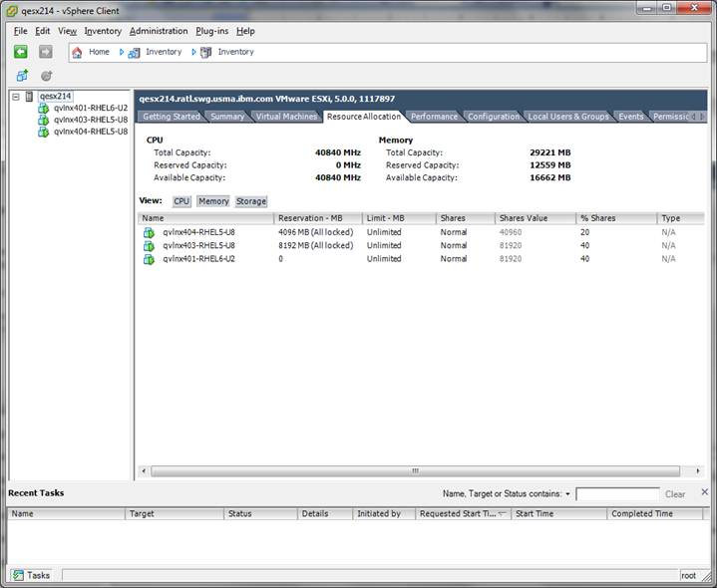This screenshot has height=588, width=717.
Task: Click the VM icon for qvlnx403-RHEL5-U8 in the tree
Action: click(44, 120)
